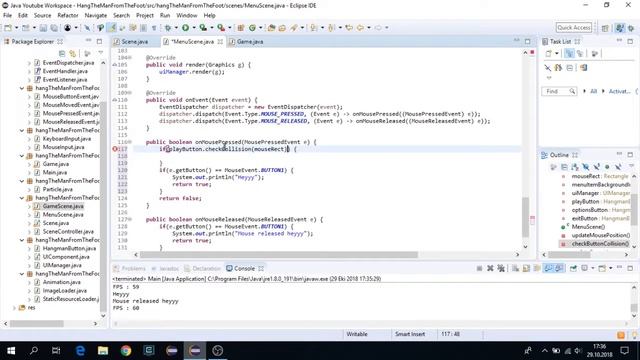The image size is (640, 360).
Task: Toggle Hide Static Members in Outline
Action: 596,167
